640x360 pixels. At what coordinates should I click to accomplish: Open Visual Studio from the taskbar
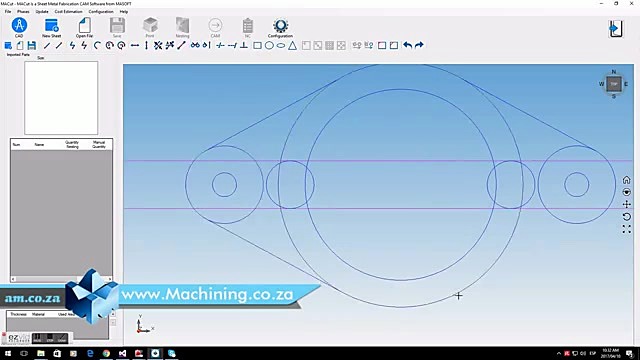(x=122, y=353)
